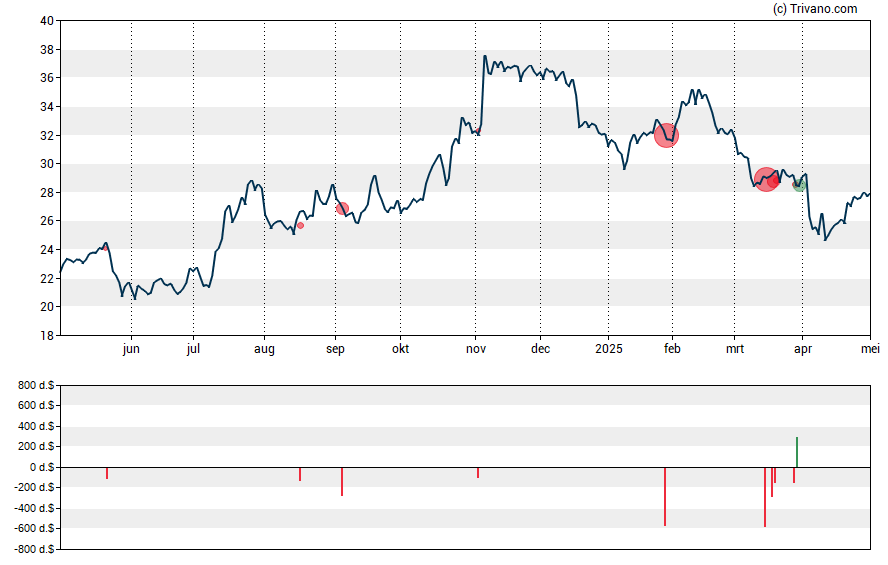The width and height of the screenshot is (888, 565).
Task: Click the 'aug' month label
Action: (264, 349)
